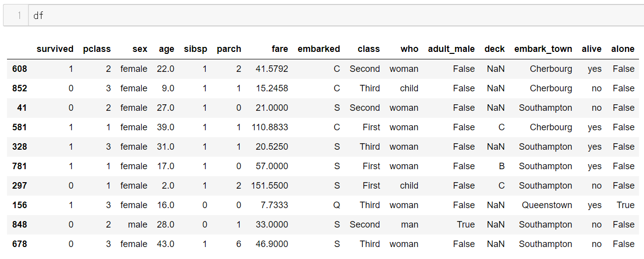Click age value 39.0
This screenshot has width=644, height=259.
tap(165, 127)
